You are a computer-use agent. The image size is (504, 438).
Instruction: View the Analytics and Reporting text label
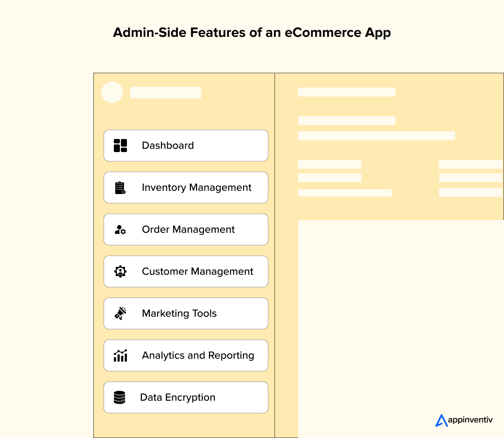(x=198, y=355)
